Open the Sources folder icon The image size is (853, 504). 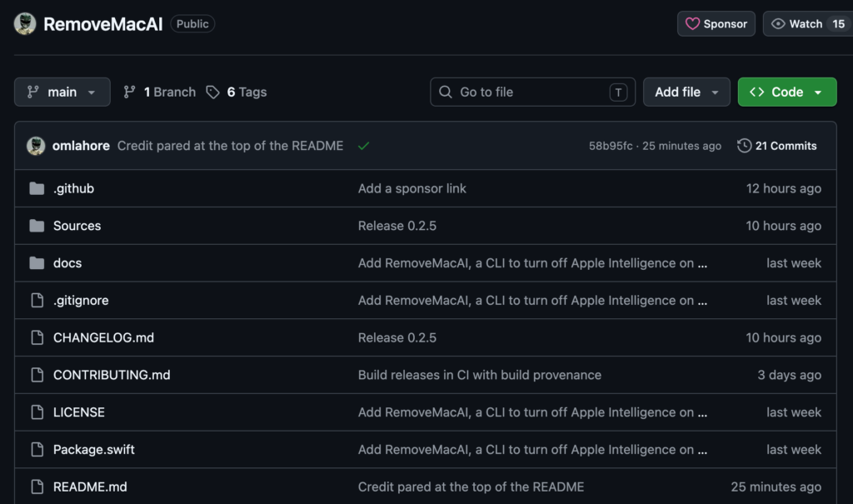pos(37,226)
